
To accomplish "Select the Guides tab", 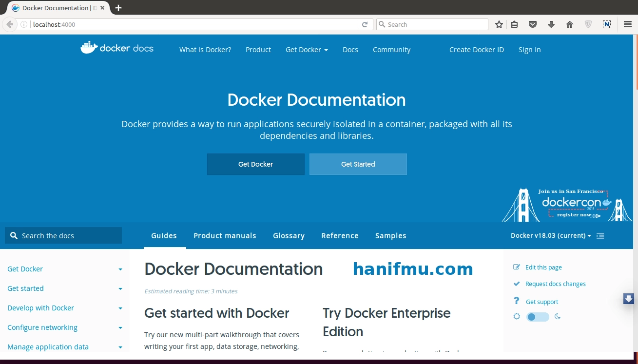I will point(164,236).
